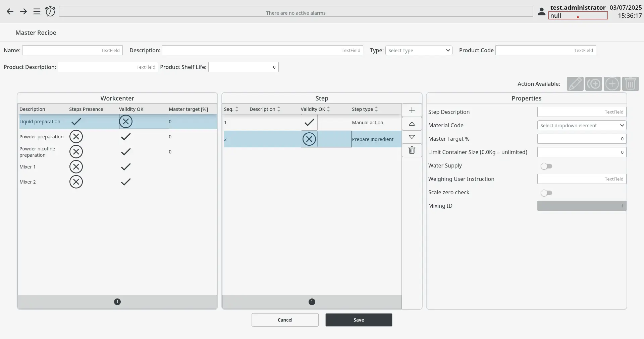Viewport: 644px width, 339px height.
Task: Click the Name text field
Action: pyautogui.click(x=72, y=51)
